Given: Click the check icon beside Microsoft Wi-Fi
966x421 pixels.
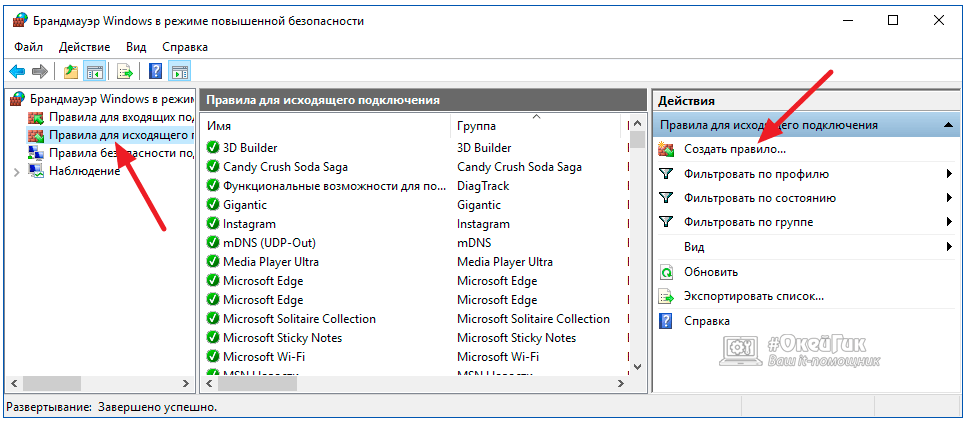Looking at the screenshot, I should point(213,357).
